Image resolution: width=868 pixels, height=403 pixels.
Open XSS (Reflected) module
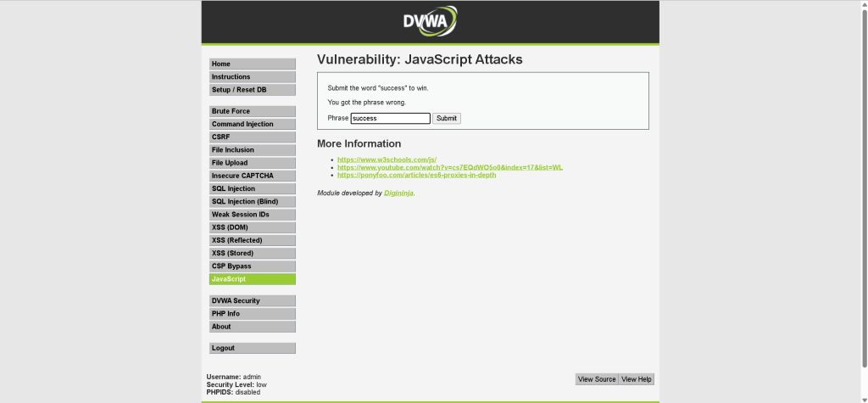tap(253, 240)
